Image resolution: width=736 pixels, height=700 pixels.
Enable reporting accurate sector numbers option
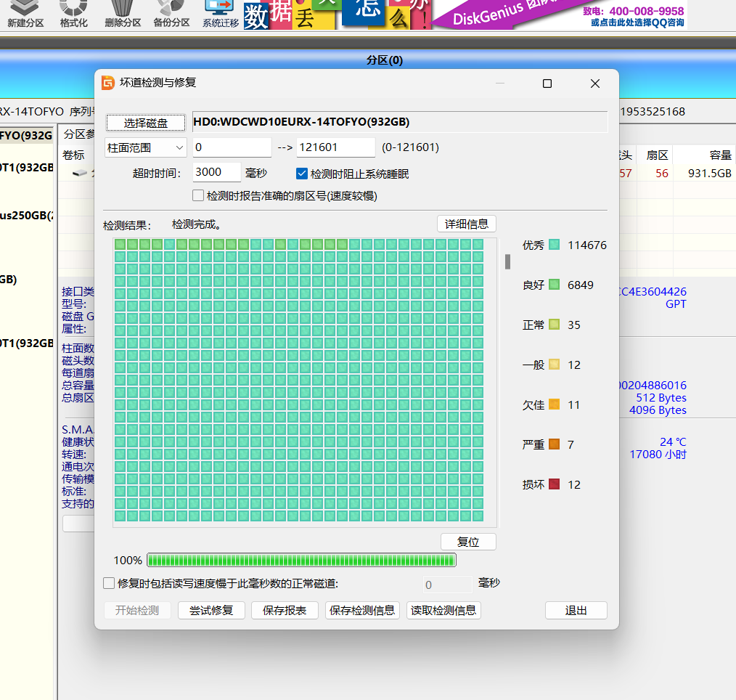[x=197, y=195]
